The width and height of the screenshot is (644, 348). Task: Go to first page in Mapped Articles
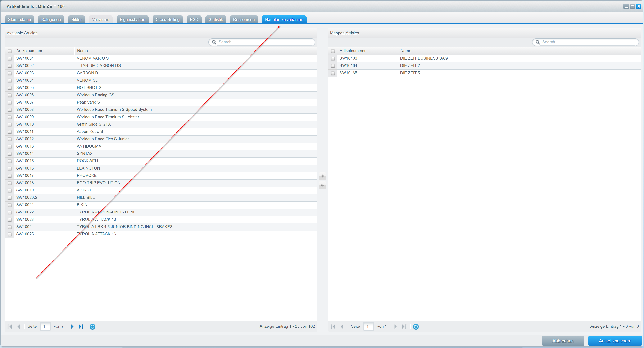(333, 326)
